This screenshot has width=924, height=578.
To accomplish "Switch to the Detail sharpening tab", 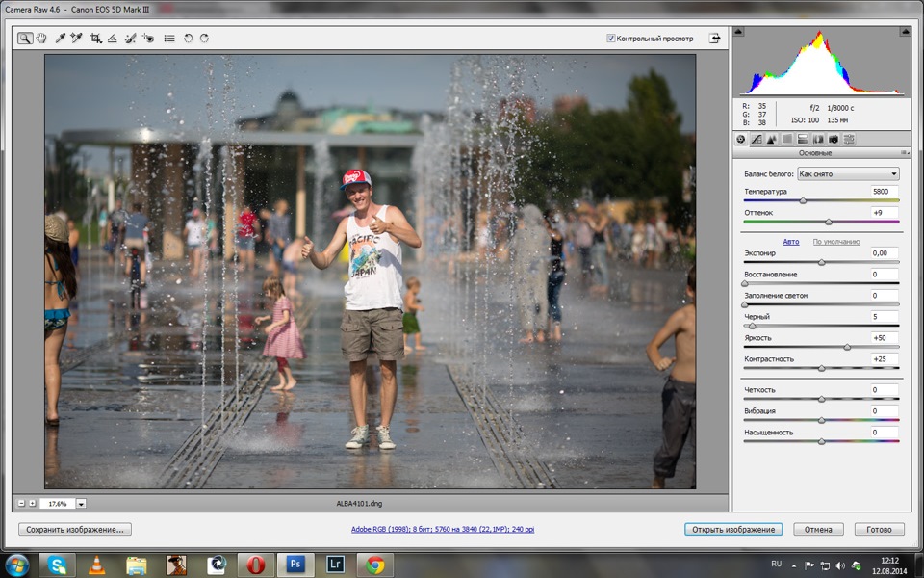I will pos(771,139).
